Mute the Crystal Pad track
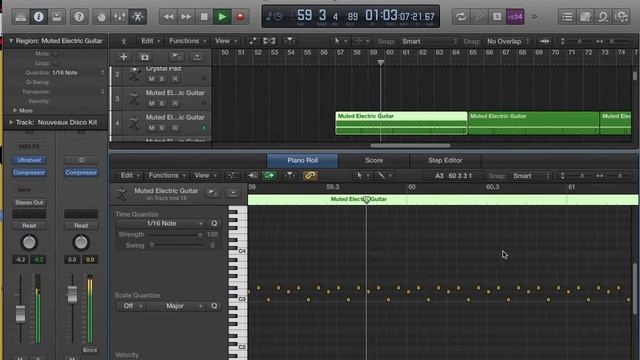This screenshot has height=360, width=640. (x=152, y=79)
